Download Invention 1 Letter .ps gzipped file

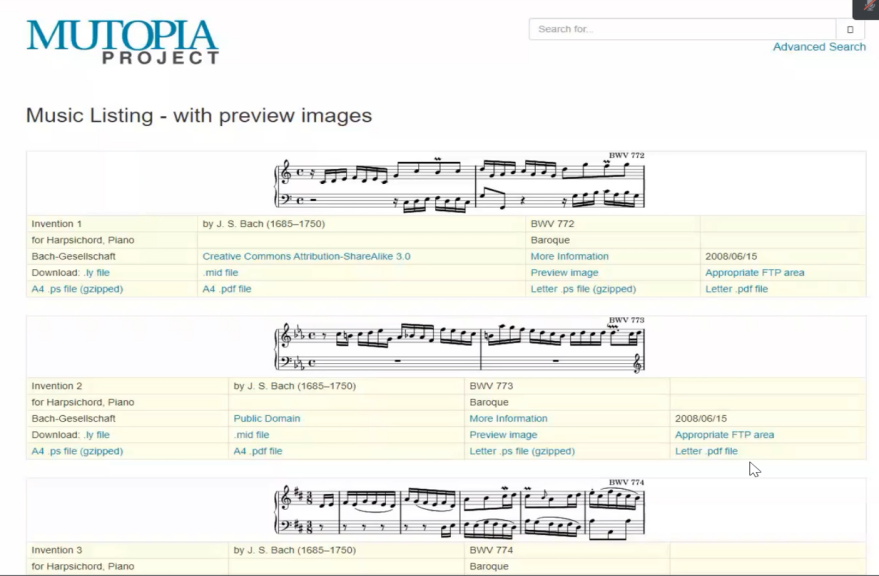(x=583, y=289)
